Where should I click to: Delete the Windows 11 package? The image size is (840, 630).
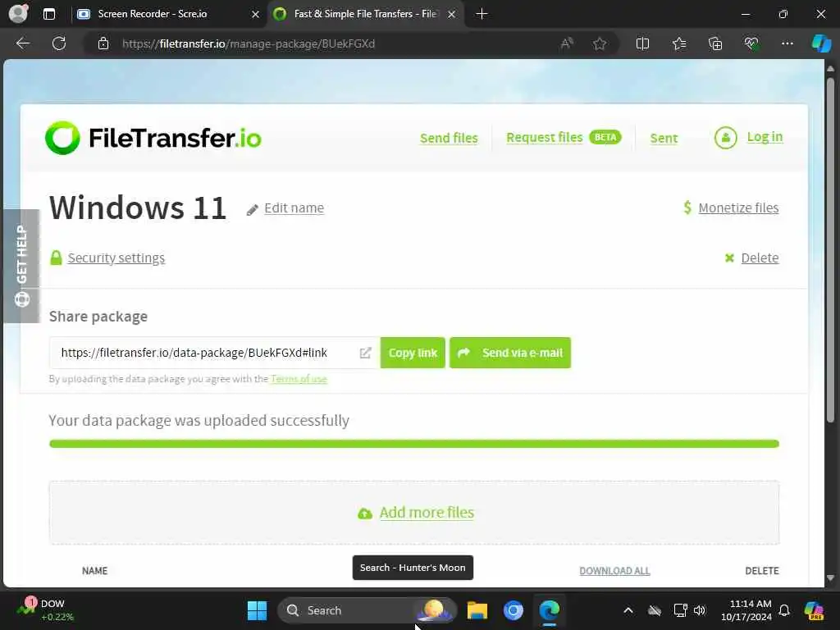point(760,258)
